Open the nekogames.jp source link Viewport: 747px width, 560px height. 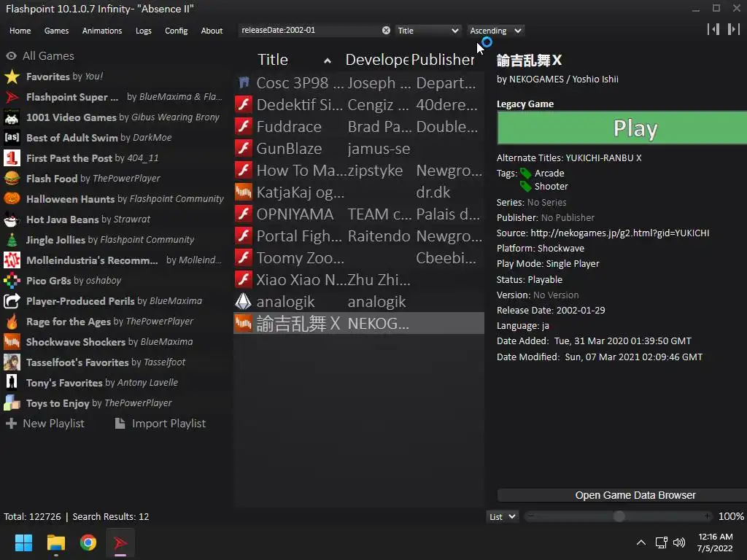620,233
